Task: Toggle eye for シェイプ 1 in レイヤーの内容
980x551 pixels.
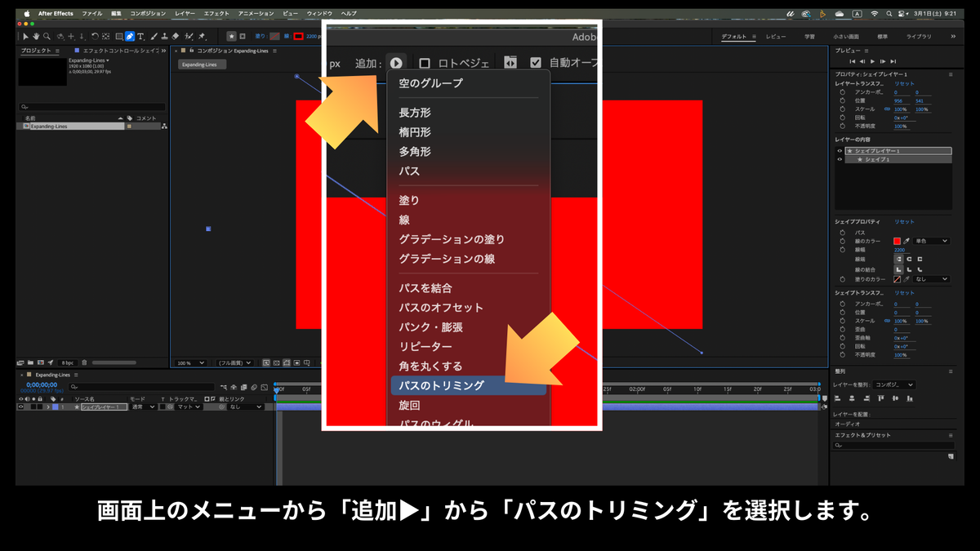Action: pos(840,159)
